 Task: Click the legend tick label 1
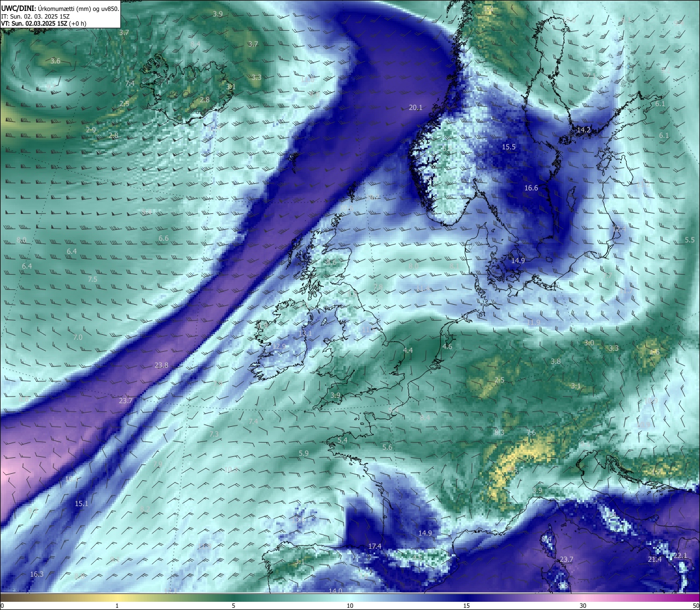point(117,606)
